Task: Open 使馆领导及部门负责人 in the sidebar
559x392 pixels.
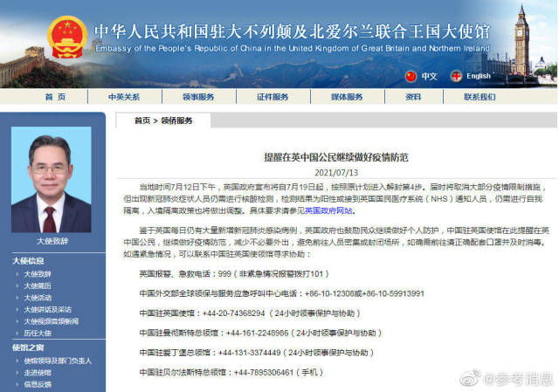Action: (58, 361)
